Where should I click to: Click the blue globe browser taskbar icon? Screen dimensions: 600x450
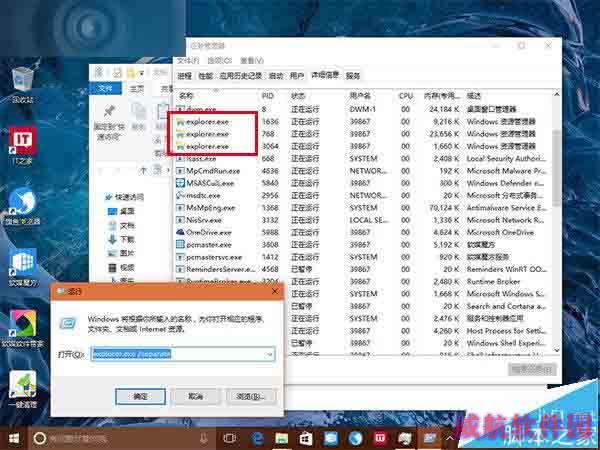coord(355,438)
